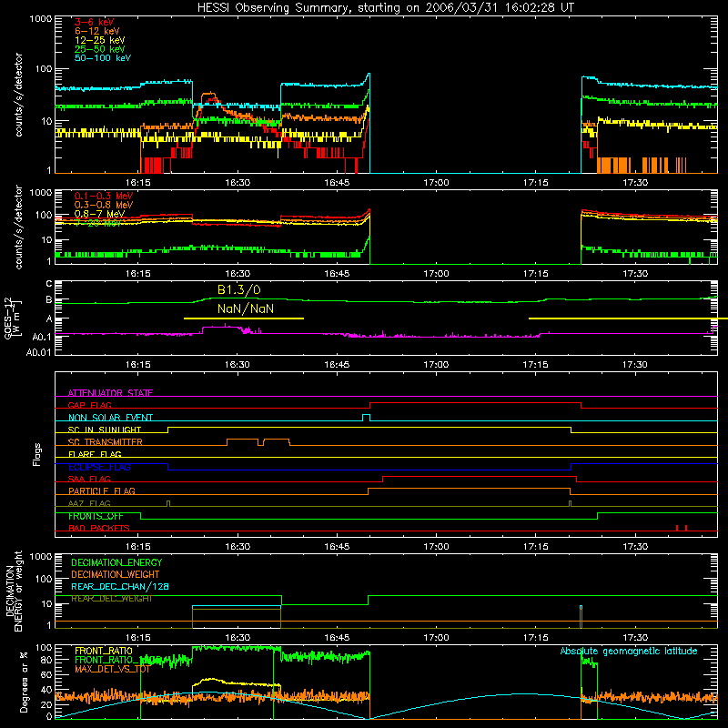This screenshot has width=728, height=728.
Task: Click the SAA_FLAG label
Action: pyautogui.click(x=89, y=480)
